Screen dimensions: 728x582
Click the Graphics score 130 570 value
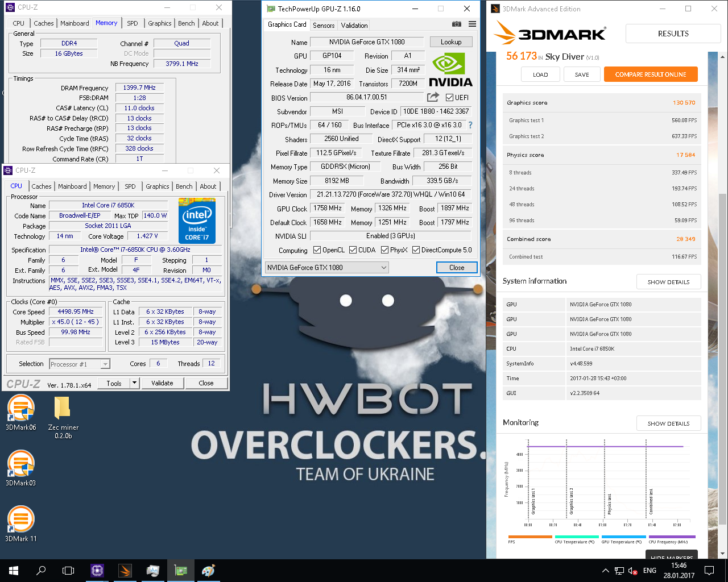coord(684,103)
